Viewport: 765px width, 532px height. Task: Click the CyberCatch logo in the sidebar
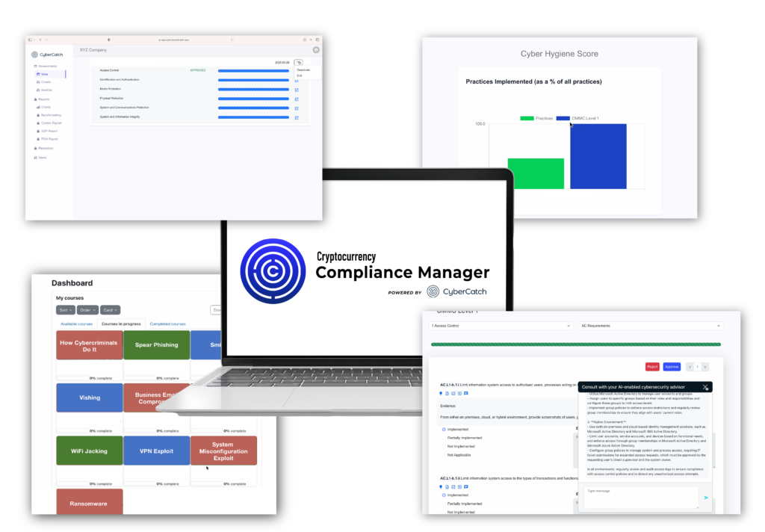(x=47, y=55)
